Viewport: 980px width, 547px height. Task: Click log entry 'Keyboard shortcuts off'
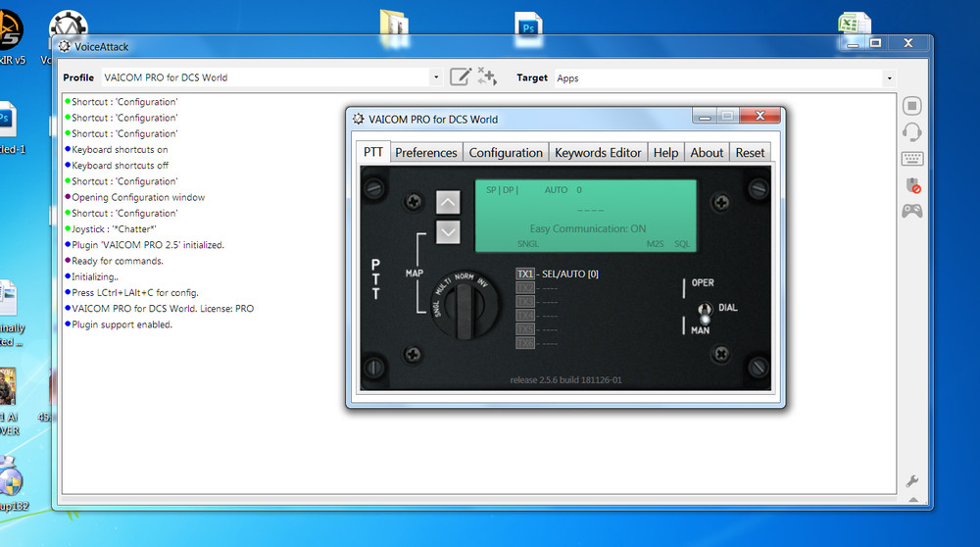tap(120, 165)
